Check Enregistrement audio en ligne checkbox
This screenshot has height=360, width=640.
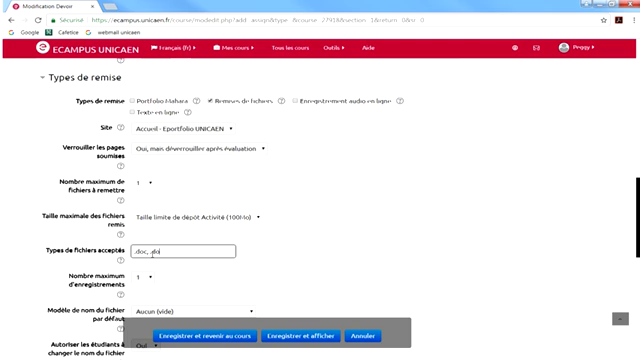pos(295,100)
